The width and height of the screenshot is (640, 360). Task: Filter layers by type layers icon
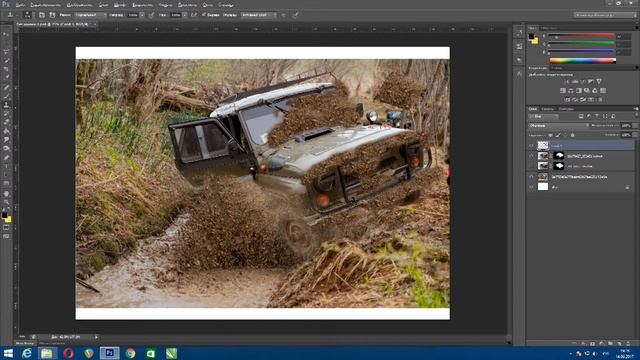(597, 117)
